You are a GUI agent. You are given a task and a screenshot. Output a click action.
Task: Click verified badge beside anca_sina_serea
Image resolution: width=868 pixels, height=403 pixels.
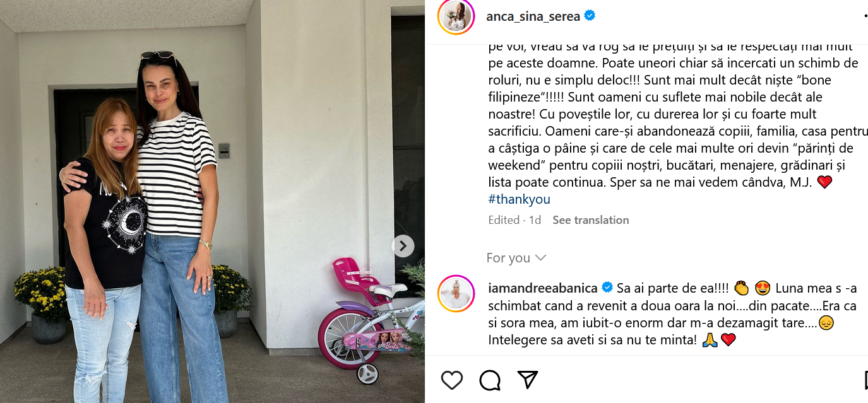(x=590, y=16)
